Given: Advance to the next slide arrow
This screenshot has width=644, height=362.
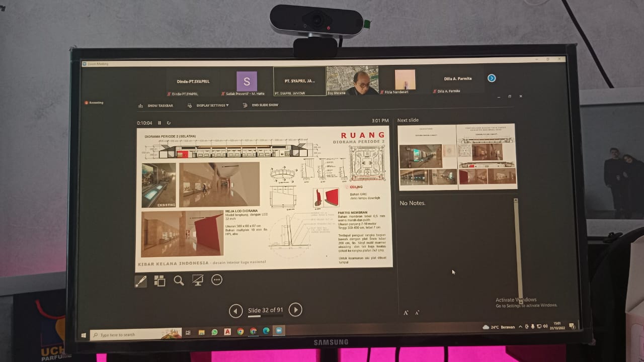Looking at the screenshot, I should 295,310.
